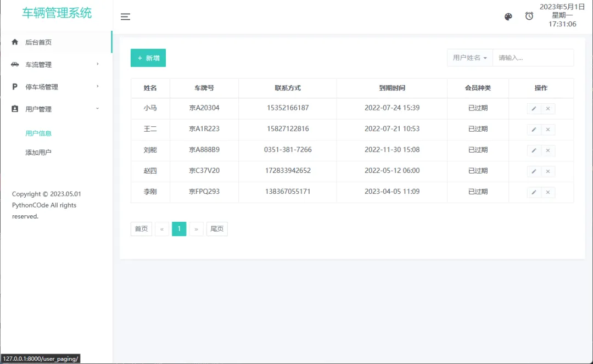Focus the 请输入 search input field
593x364 pixels.
pos(533,58)
